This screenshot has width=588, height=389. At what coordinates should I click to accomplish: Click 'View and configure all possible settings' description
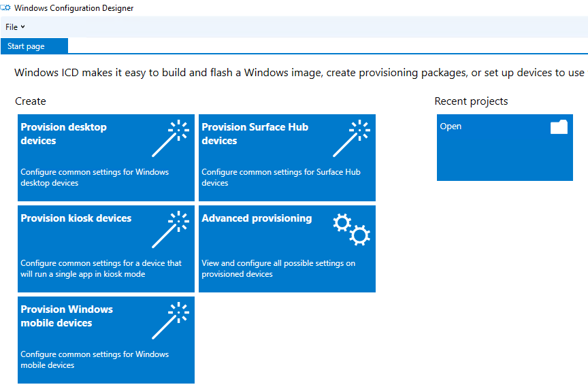coord(278,269)
